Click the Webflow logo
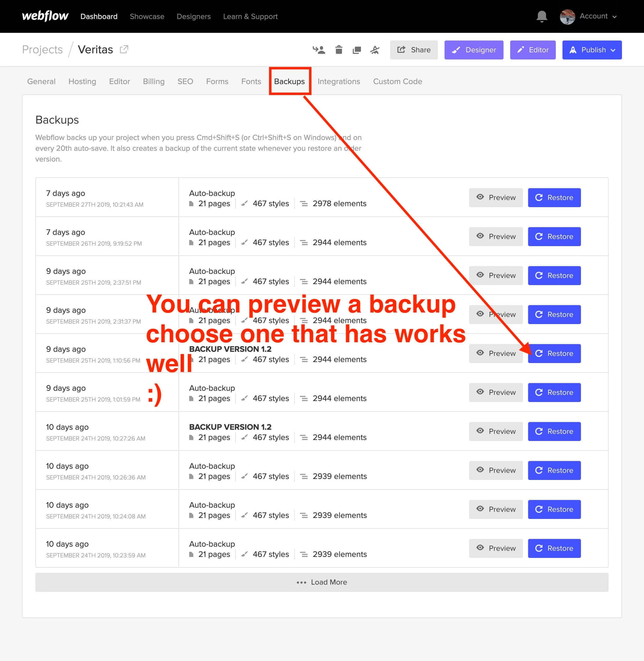This screenshot has height=661, width=644. [45, 16]
